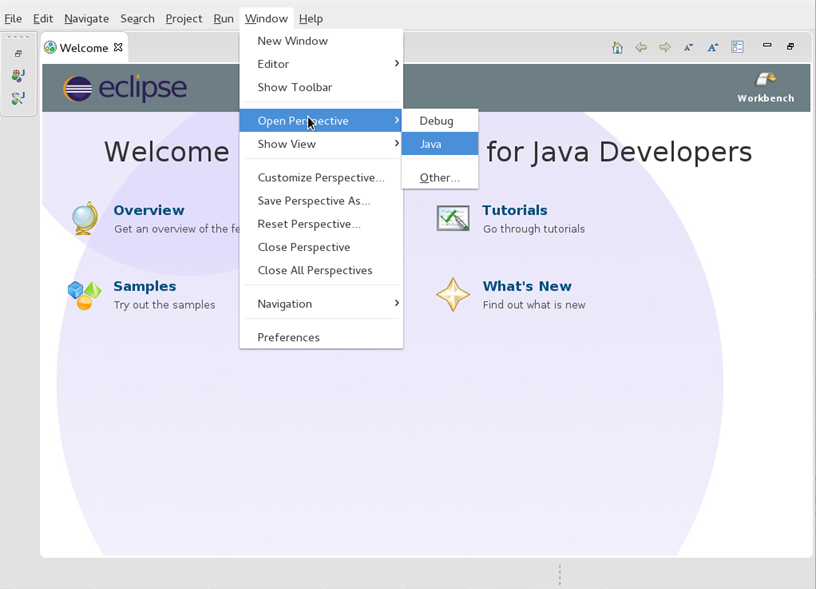Close the open Window menu
The image size is (816, 589).
tap(266, 19)
